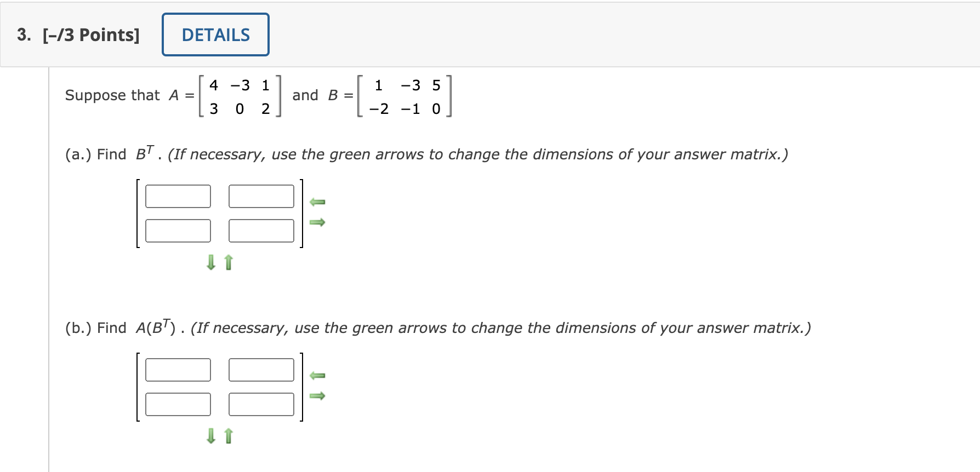Viewport: 980px width, 472px height.
Task: Select the bottom-right answer box in part (a)
Action: [x=261, y=231]
